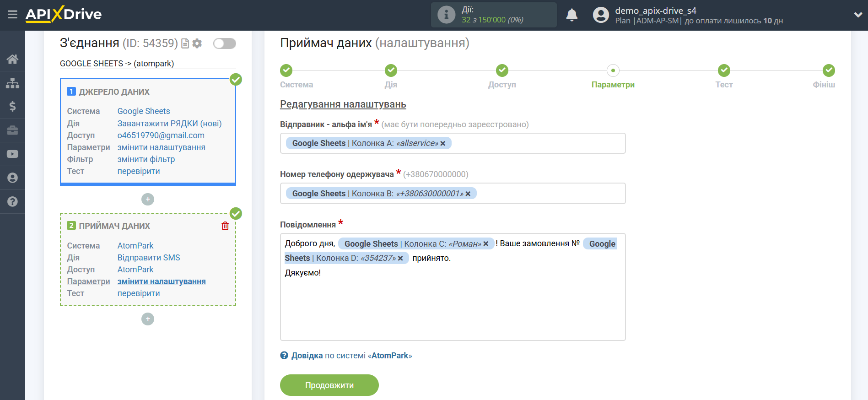This screenshot has height=400, width=868.
Task: Open user profile icon in sidebar
Action: [12, 178]
